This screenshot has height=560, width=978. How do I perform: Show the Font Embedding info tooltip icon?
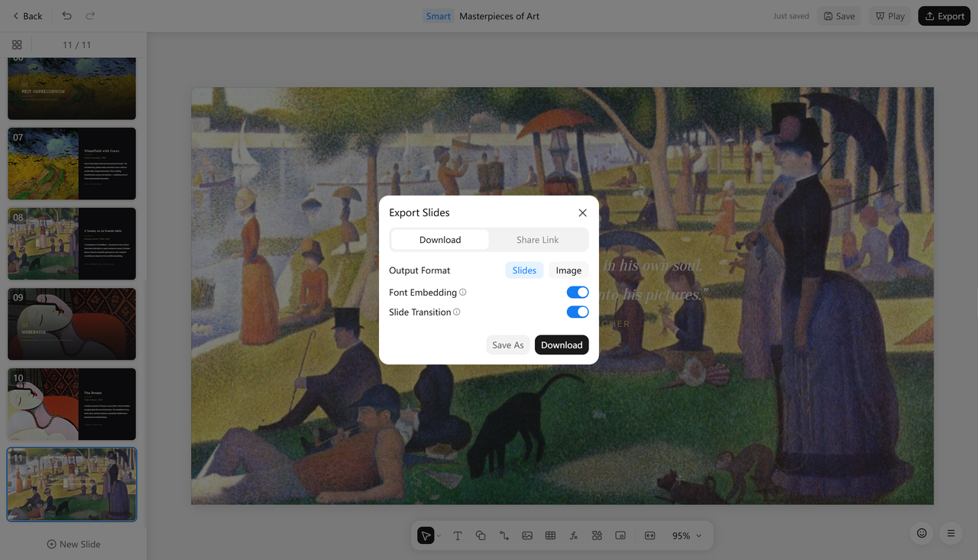(x=463, y=293)
